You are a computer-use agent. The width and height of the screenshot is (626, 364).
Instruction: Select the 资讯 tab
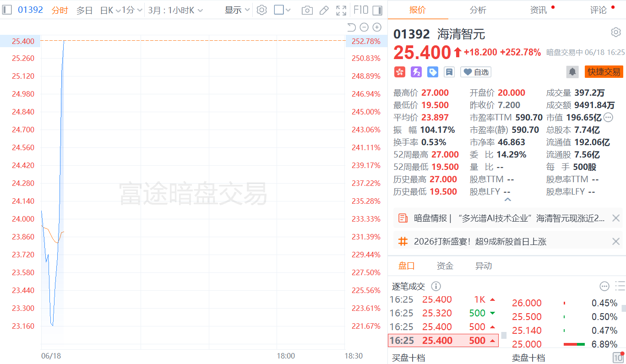click(539, 10)
